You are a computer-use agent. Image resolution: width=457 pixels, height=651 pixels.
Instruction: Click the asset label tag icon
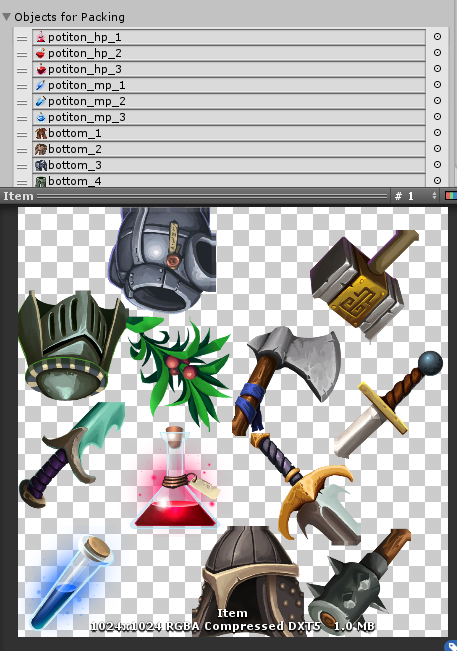point(451,646)
